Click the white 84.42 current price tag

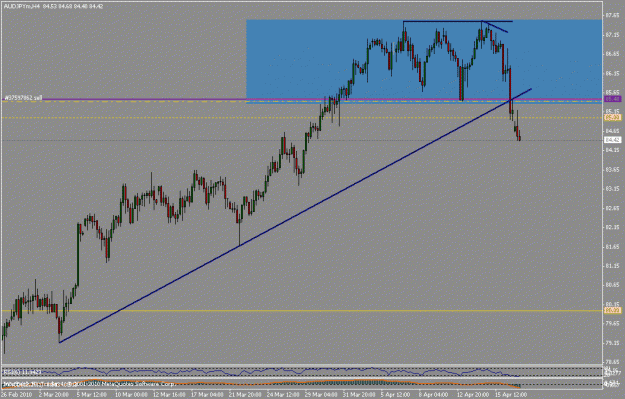[612, 140]
